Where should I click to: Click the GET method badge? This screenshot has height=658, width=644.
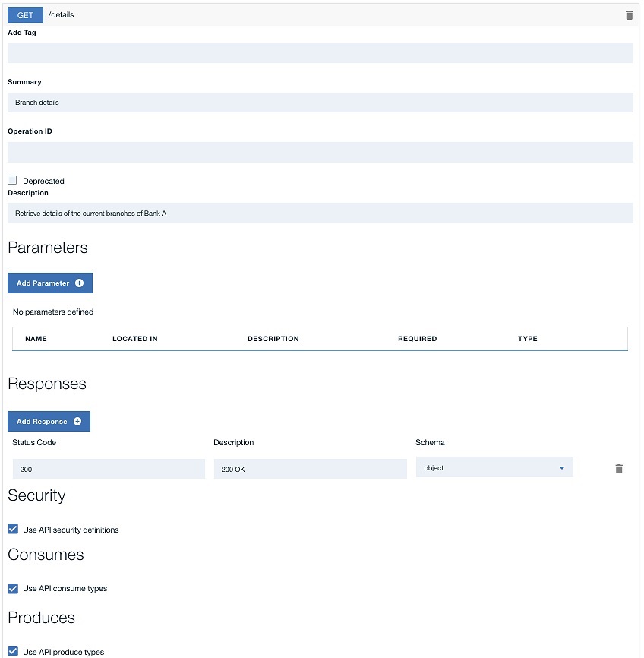25,15
